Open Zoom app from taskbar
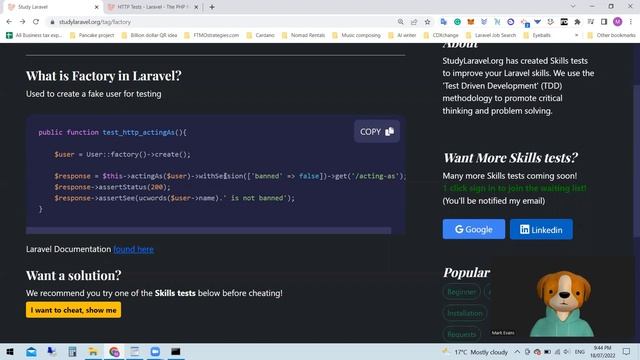Image resolution: width=640 pixels, height=360 pixels. pos(155,351)
